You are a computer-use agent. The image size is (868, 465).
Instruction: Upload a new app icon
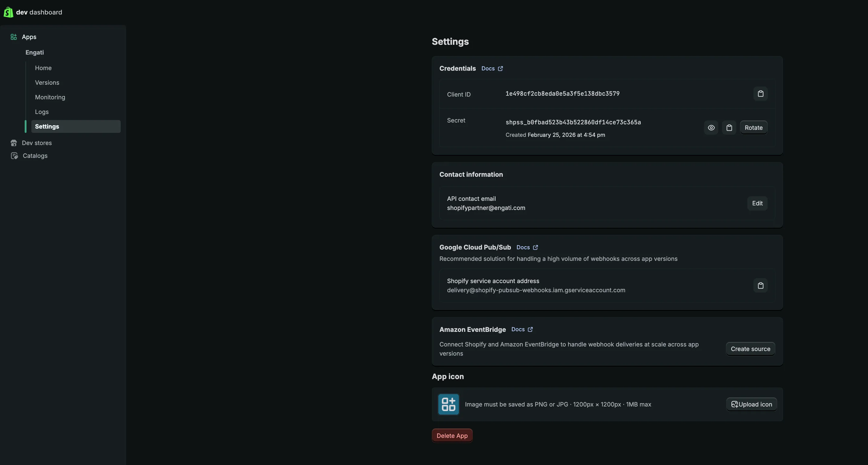point(751,404)
